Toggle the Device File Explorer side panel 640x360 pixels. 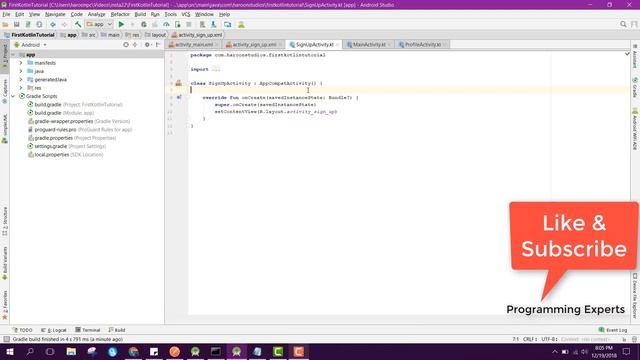tap(635, 296)
